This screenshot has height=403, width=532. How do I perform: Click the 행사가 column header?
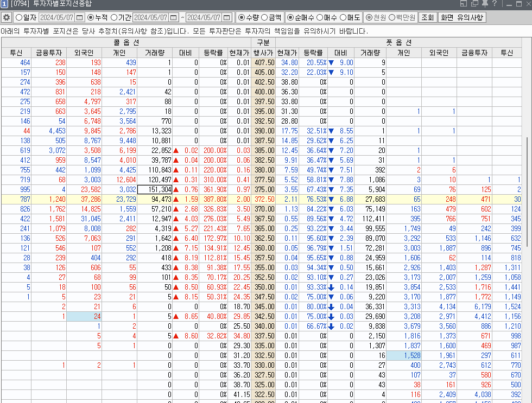tap(263, 53)
